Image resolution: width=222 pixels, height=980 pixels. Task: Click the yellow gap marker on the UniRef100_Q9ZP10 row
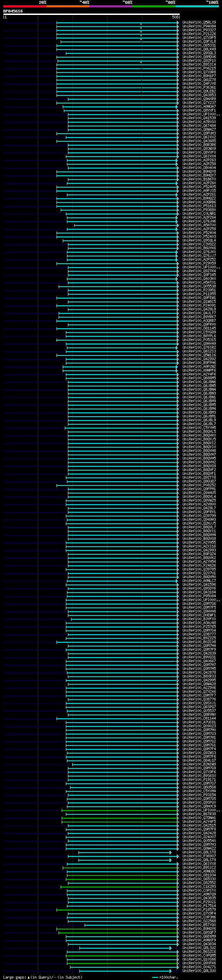(x=141, y=62)
